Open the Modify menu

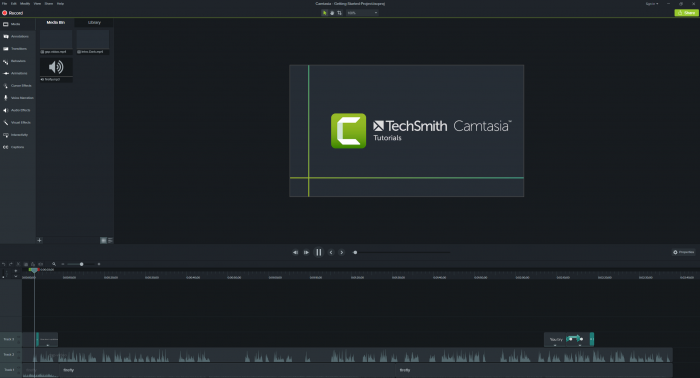[25, 4]
